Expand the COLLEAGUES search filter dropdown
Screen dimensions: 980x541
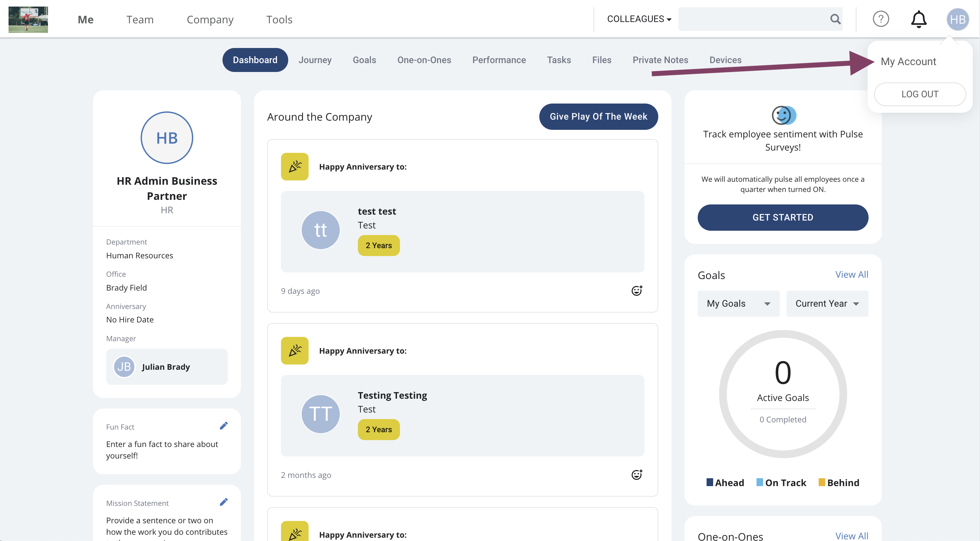[x=639, y=19]
